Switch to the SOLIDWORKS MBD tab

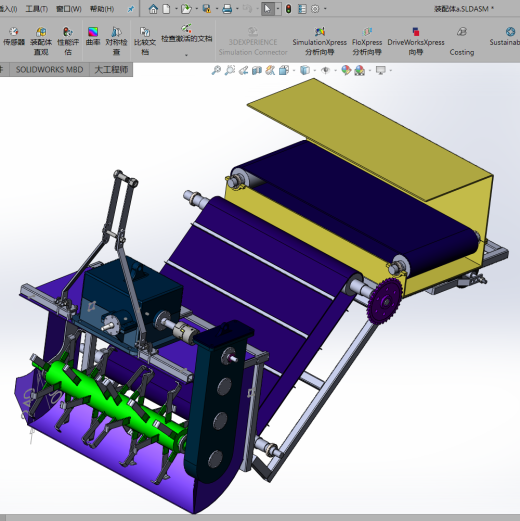(49, 70)
